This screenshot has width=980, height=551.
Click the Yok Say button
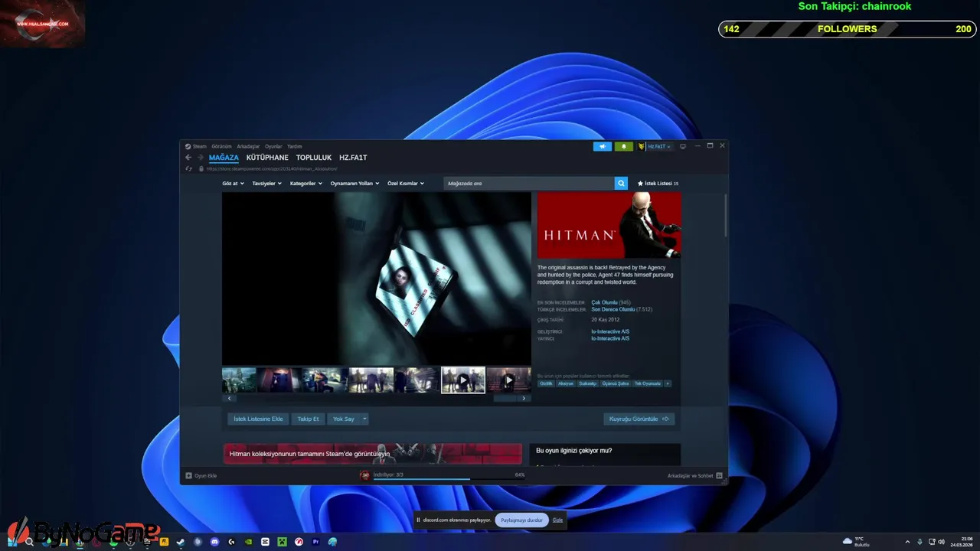click(344, 419)
